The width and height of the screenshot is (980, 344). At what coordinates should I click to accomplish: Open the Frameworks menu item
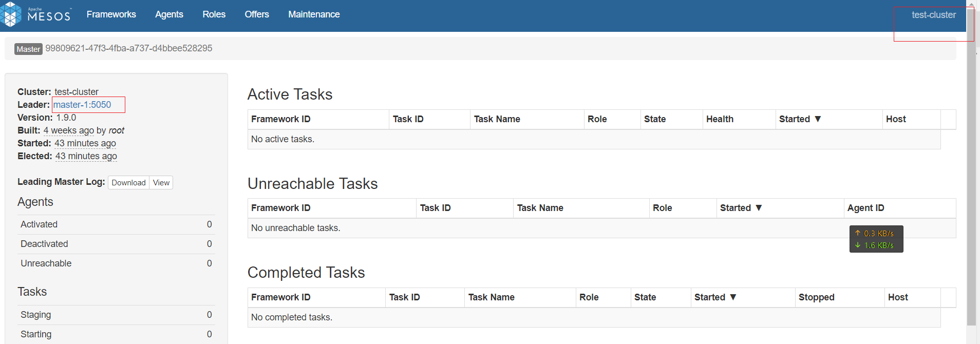point(111,14)
